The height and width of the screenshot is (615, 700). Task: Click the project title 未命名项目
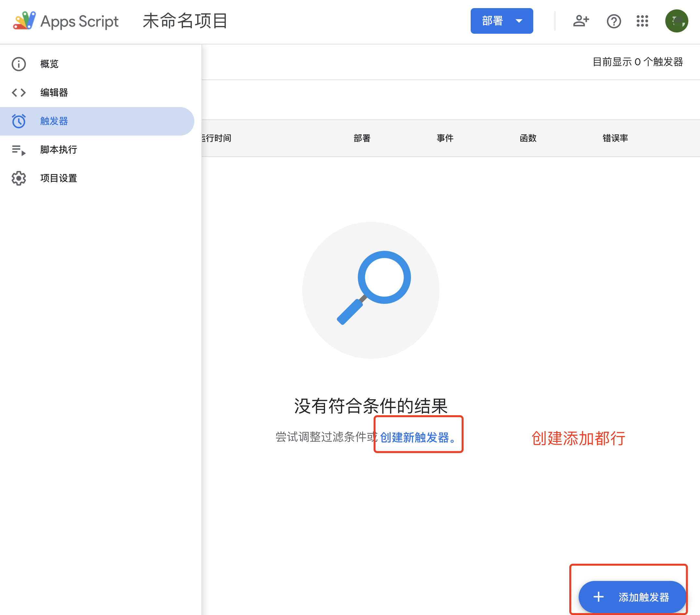point(185,21)
